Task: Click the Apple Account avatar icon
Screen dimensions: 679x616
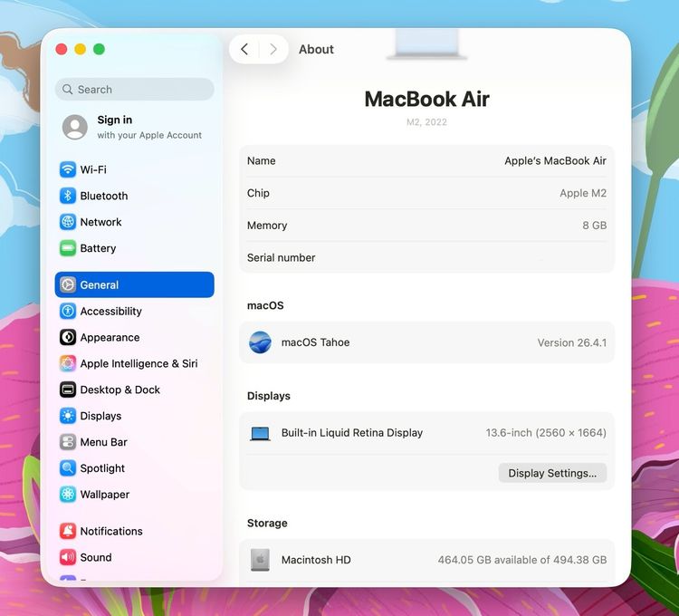Action: (75, 127)
